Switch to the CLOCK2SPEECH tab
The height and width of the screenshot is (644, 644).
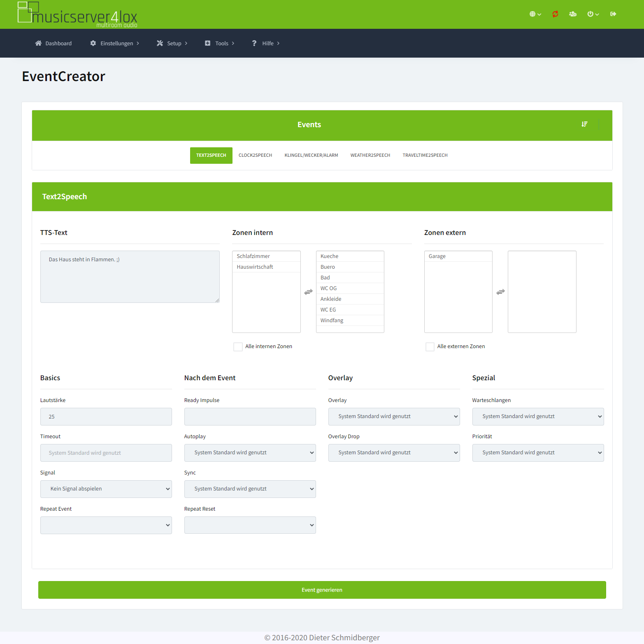(255, 156)
